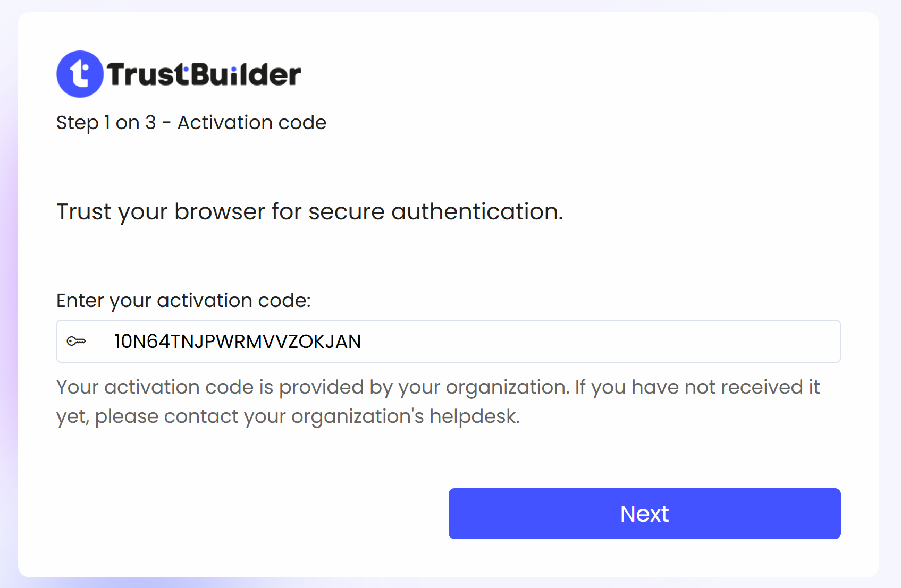The height and width of the screenshot is (588, 901).
Task: Click the word "browser" in the heading
Action: (x=220, y=212)
